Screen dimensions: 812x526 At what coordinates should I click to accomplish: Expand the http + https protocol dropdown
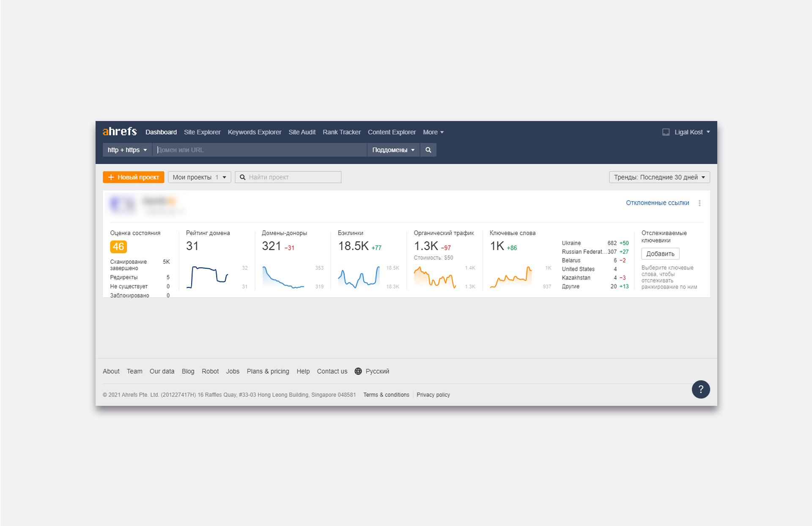127,150
